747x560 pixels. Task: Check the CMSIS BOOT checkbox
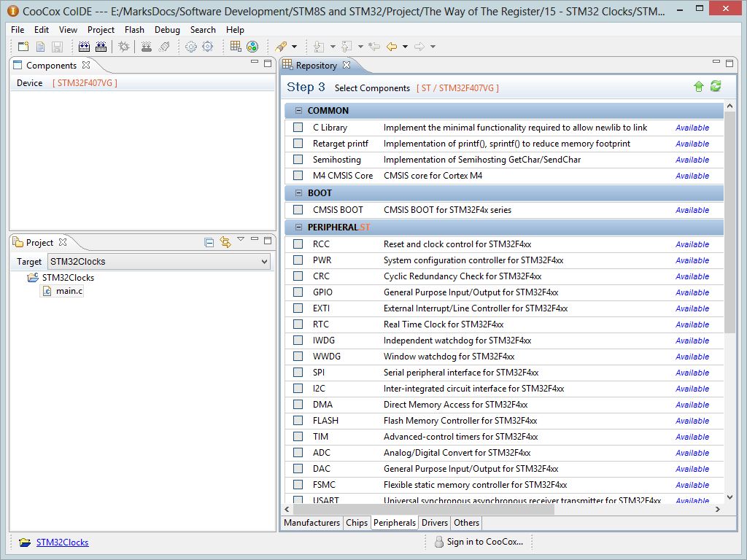tap(298, 209)
